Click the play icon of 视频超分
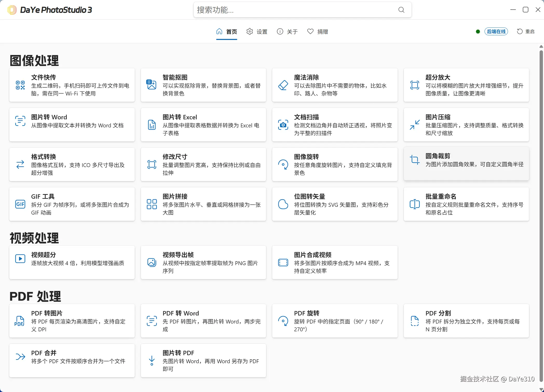The height and width of the screenshot is (392, 544). tap(20, 259)
